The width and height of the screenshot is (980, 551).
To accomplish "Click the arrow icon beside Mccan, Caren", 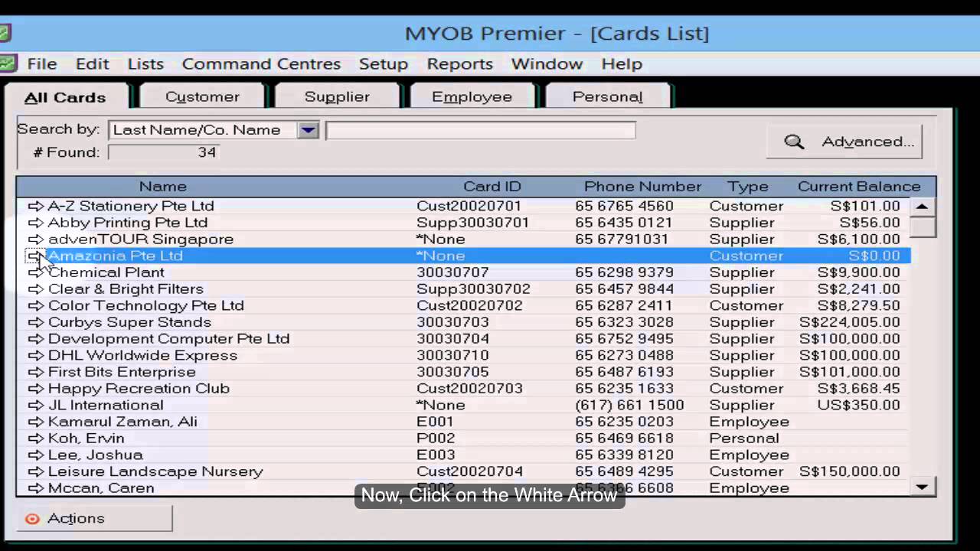I will (36, 488).
